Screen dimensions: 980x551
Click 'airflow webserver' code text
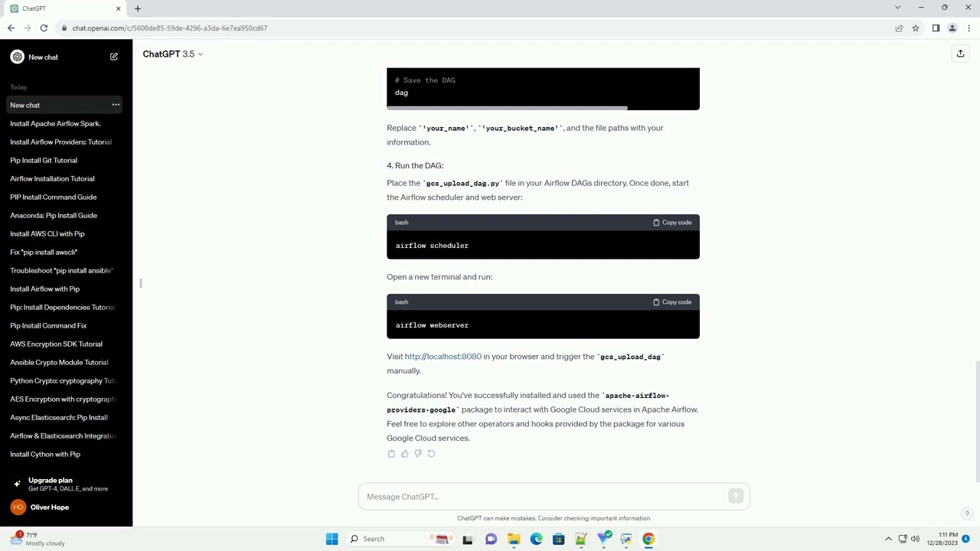[x=432, y=325]
